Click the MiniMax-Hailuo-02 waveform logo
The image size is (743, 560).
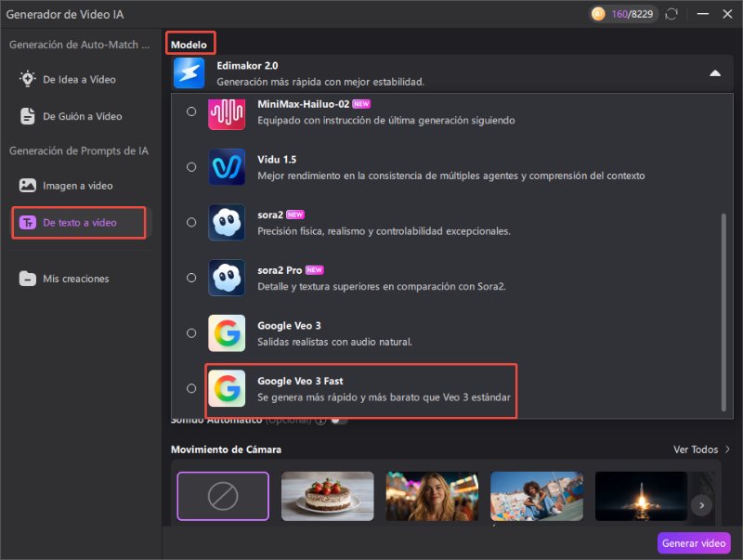click(x=226, y=115)
